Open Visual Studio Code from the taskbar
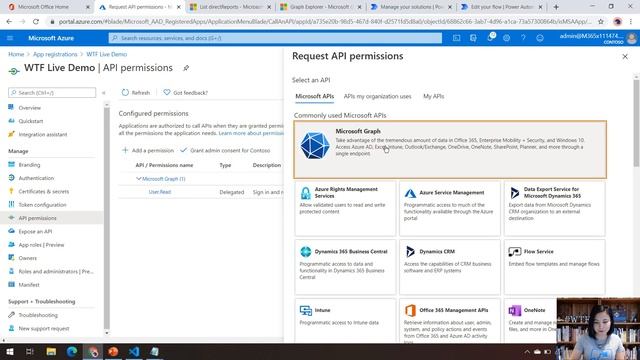The width and height of the screenshot is (640, 360). coord(134,351)
